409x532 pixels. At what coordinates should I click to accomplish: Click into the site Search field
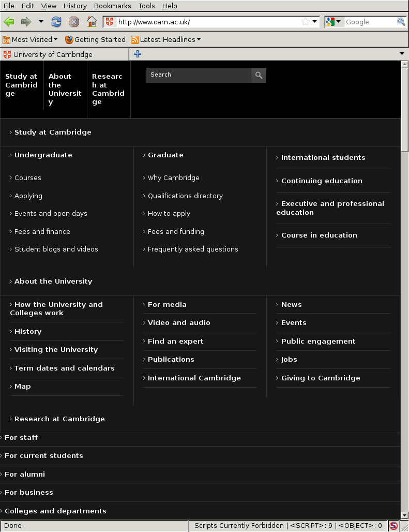tap(199, 75)
